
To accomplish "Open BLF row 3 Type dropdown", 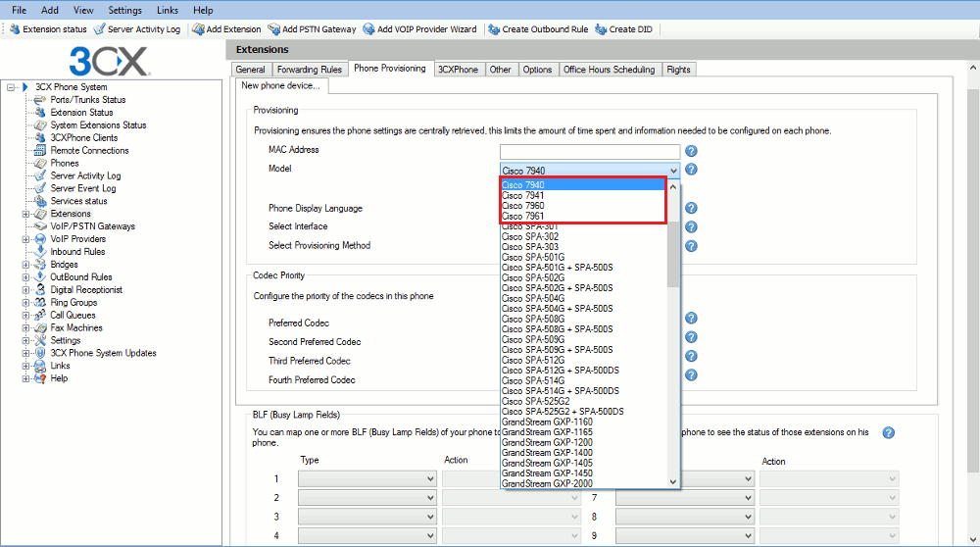I will [x=367, y=517].
